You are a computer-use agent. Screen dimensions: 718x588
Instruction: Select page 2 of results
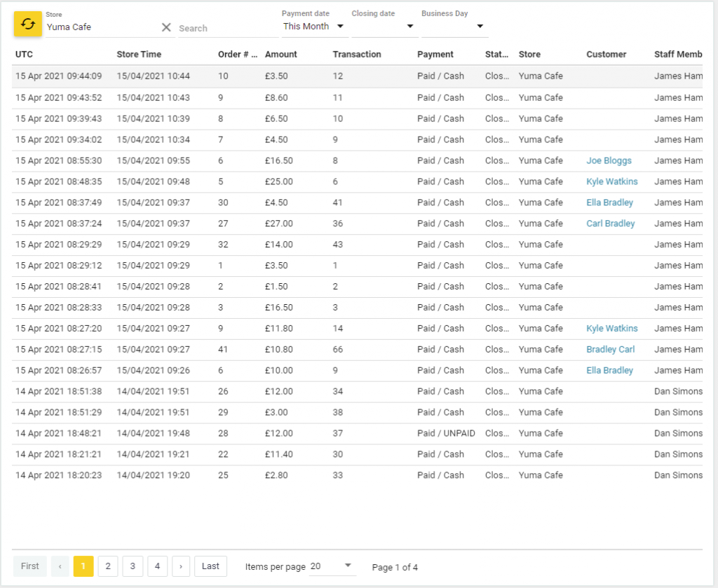click(108, 566)
